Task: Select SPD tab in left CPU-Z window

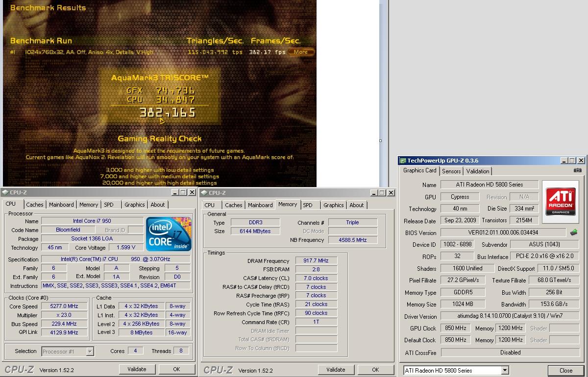Action: [x=109, y=205]
